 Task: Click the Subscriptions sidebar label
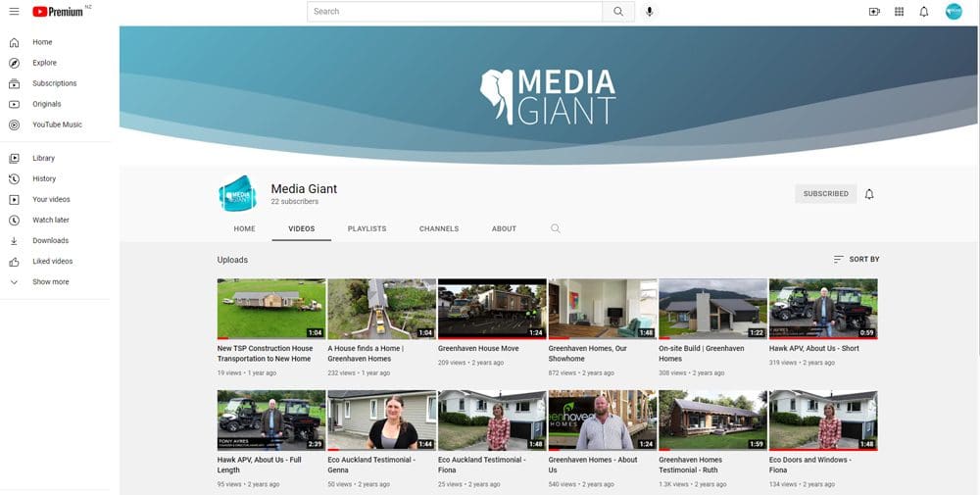tap(54, 83)
